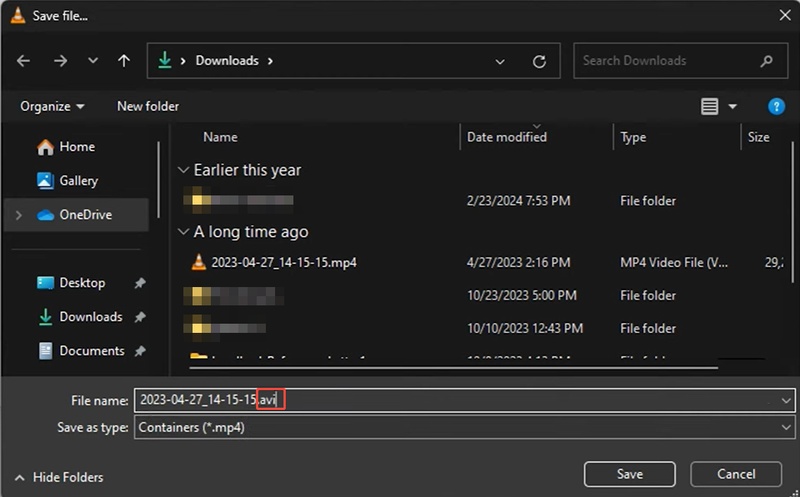Click the search magnifier icon
This screenshot has width=800, height=497.
tap(766, 61)
